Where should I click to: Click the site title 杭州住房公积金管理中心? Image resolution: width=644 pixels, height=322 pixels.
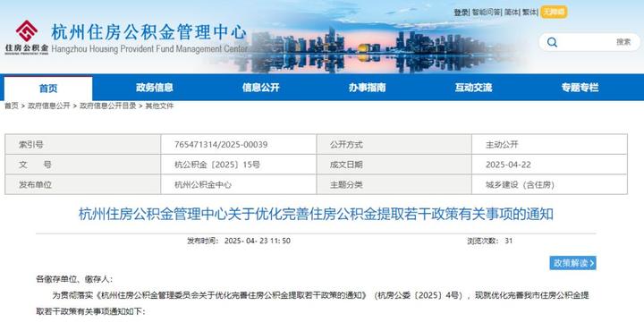pos(148,32)
